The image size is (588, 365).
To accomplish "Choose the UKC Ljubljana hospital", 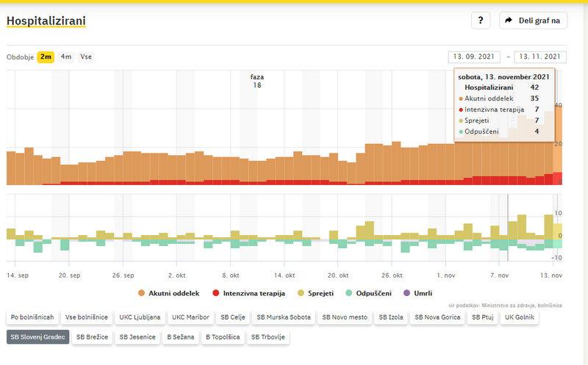I will (x=138, y=318).
